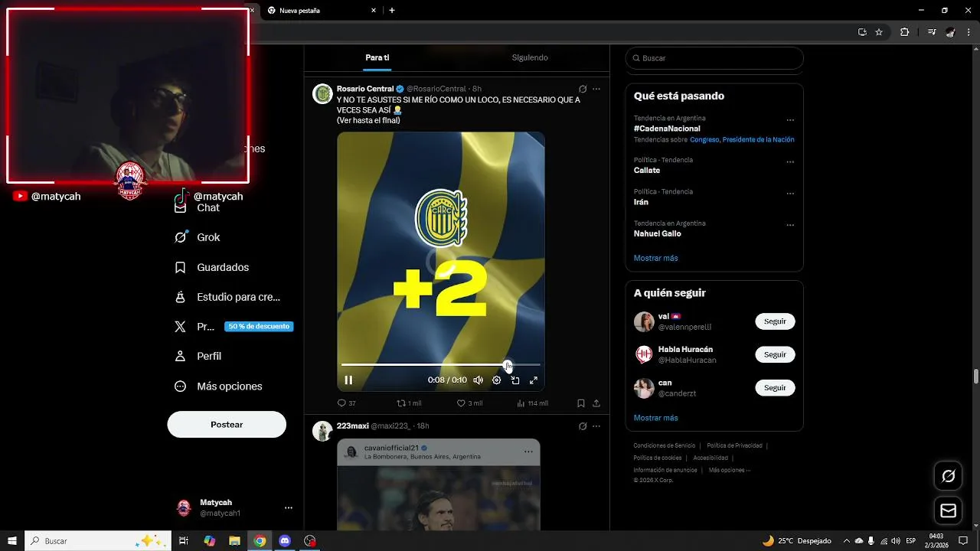Open video settings gear icon

[x=496, y=380]
